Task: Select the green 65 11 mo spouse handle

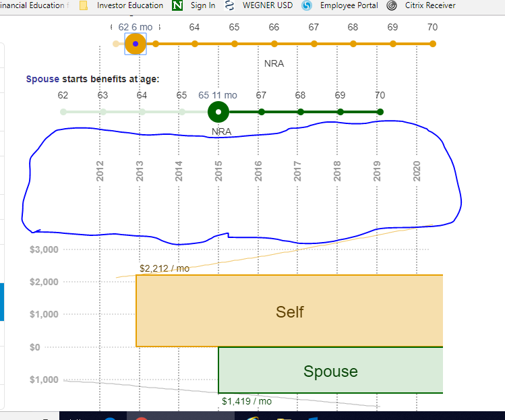Action: click(x=218, y=112)
